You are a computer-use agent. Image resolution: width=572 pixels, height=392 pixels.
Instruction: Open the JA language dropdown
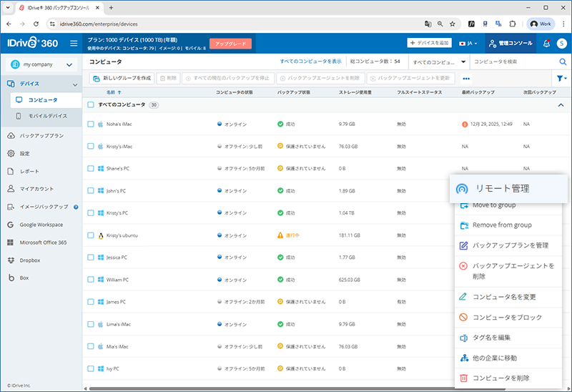pyautogui.click(x=470, y=44)
